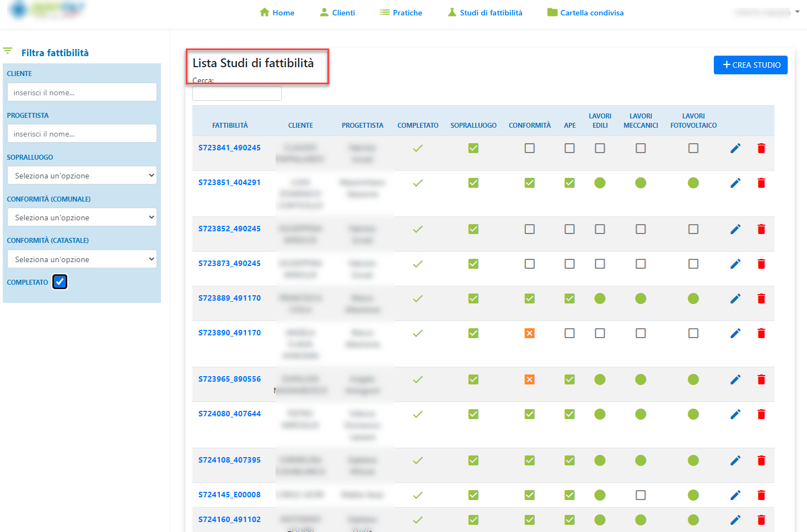The image size is (807, 532).
Task: Open study link S724080_407644
Action: tap(229, 414)
